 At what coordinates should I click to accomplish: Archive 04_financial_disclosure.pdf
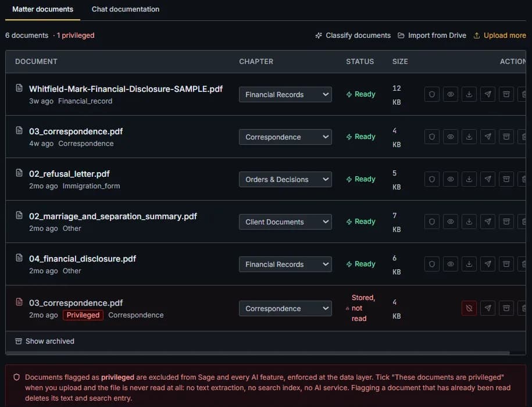[x=506, y=264]
